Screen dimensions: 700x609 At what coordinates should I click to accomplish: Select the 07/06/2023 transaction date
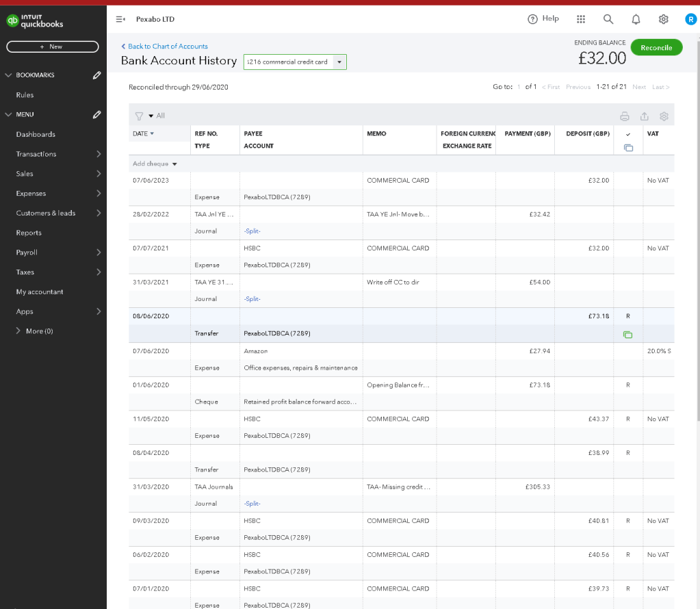pos(151,181)
